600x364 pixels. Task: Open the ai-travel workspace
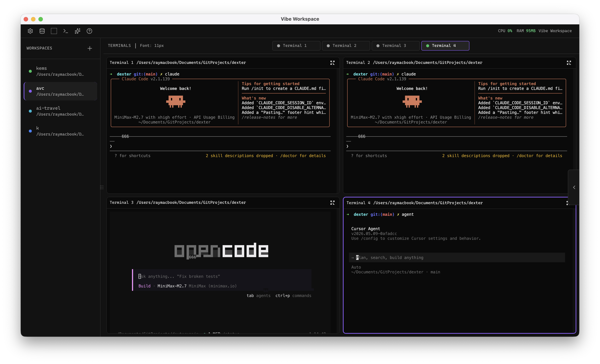pos(60,111)
